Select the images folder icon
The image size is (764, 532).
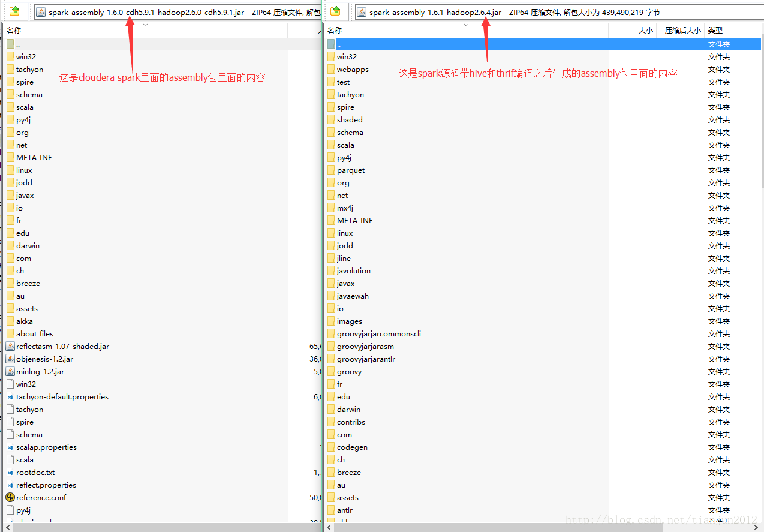[x=331, y=321]
